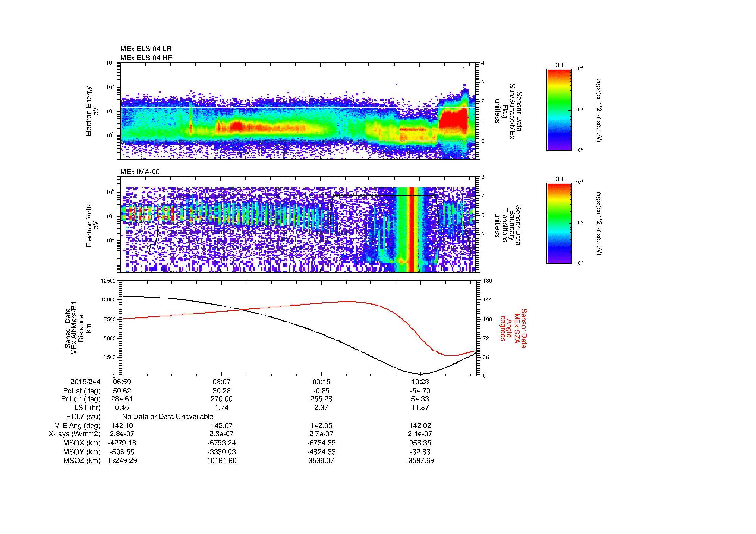Viewport: 756px width, 534px height.
Task: Click the 'MEx IMA-00' panel title
Action: [x=140, y=172]
